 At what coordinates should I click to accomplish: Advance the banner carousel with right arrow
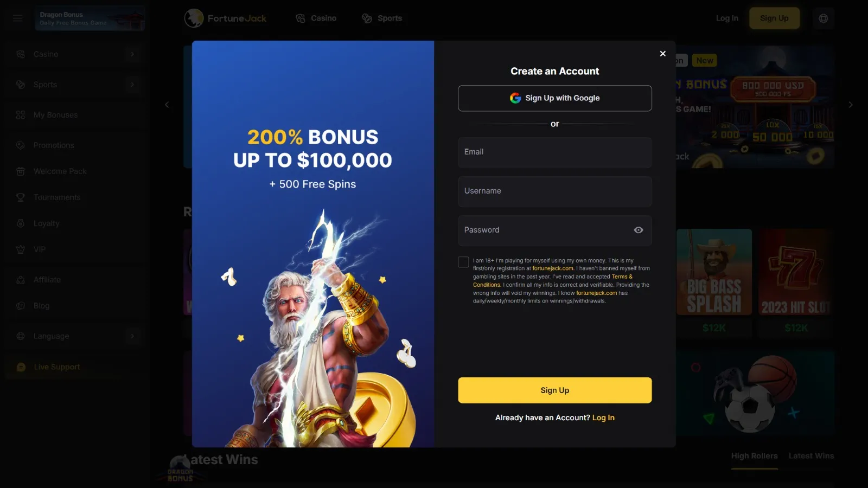point(851,105)
